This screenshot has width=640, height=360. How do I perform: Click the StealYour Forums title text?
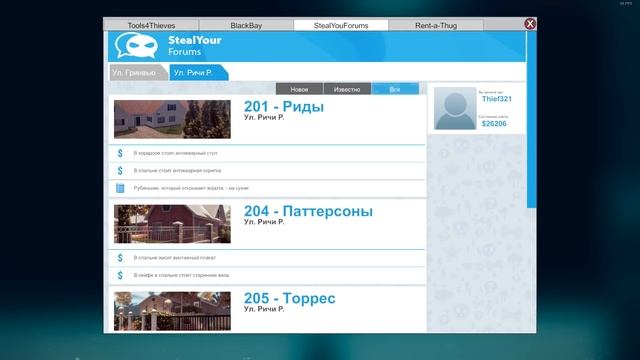tap(195, 46)
